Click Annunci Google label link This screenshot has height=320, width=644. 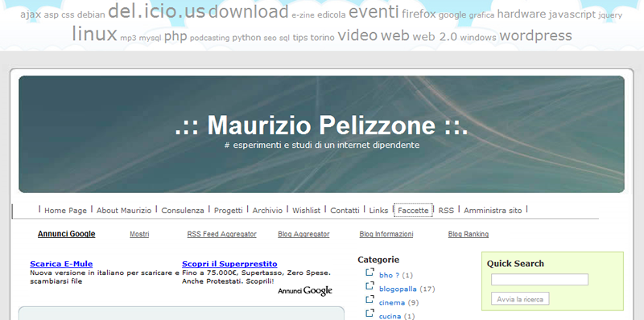[67, 234]
